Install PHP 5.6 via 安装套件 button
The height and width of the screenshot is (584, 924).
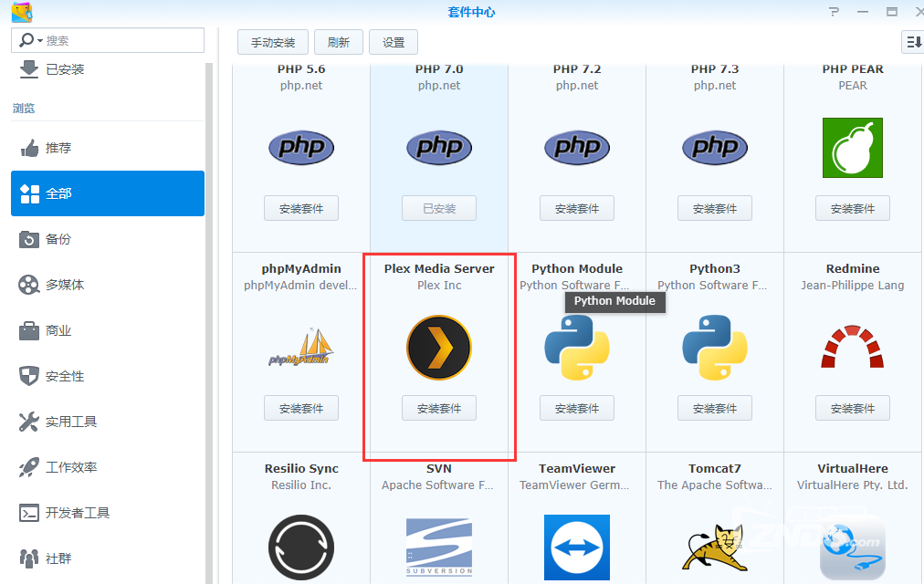301,208
